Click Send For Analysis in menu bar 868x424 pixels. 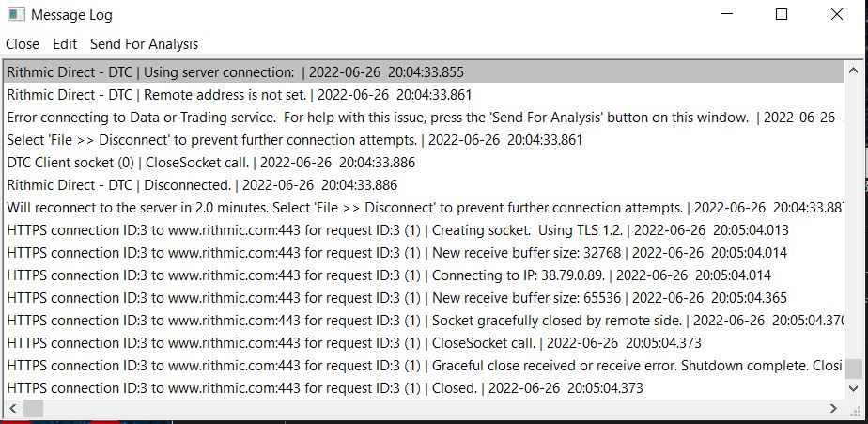pos(144,44)
